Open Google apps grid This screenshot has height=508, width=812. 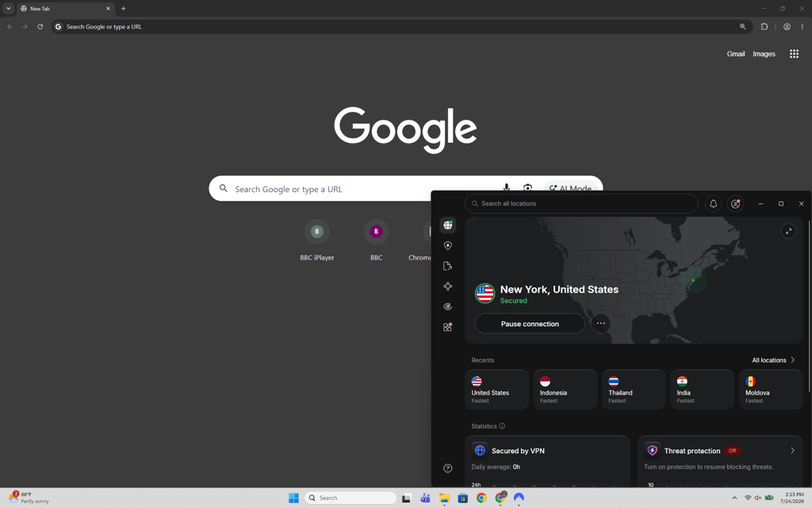click(794, 54)
